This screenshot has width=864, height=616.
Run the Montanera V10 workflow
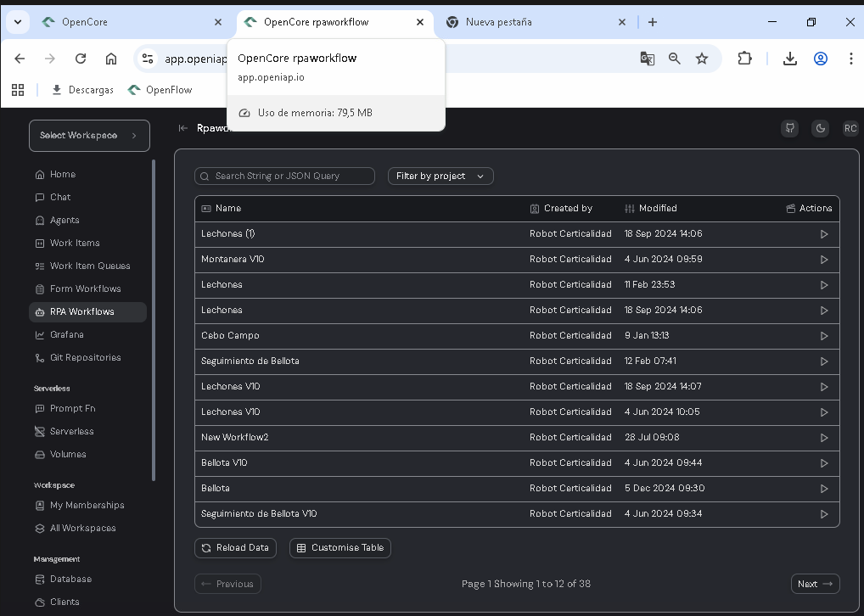(823, 260)
